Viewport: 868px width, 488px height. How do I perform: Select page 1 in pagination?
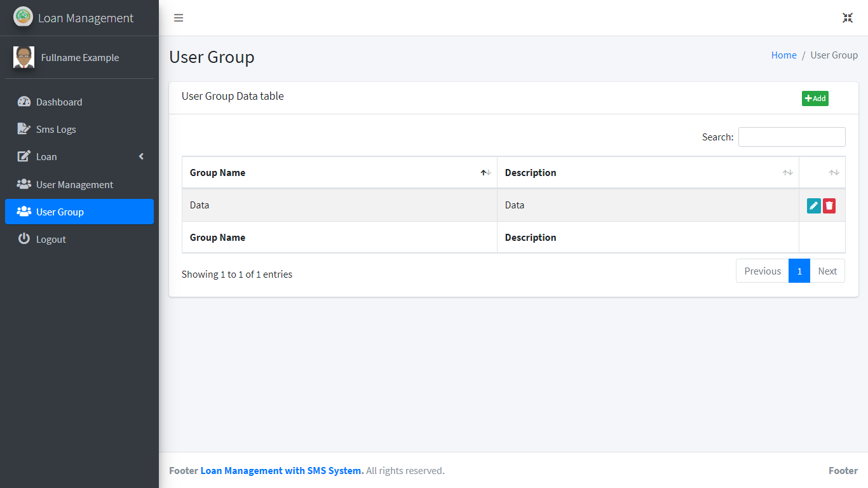[x=799, y=271]
